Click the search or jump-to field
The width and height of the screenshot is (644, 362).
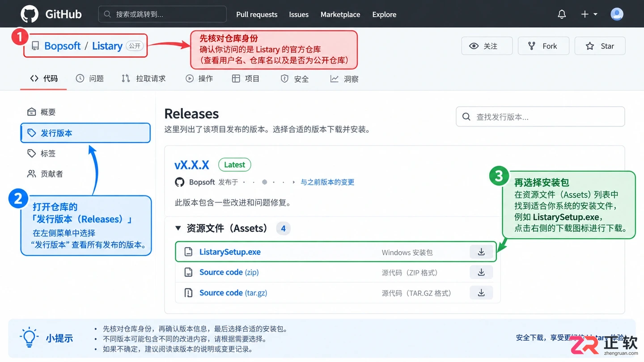[x=162, y=14]
